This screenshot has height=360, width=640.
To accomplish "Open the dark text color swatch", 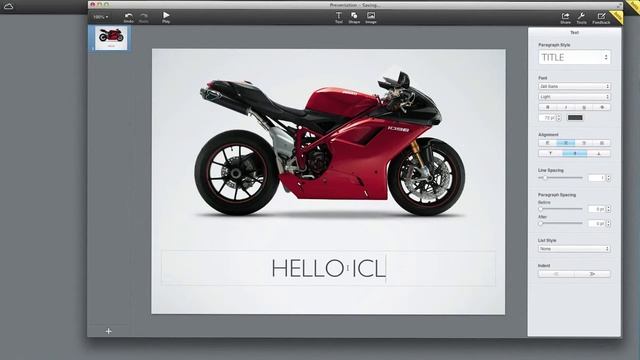I will 575,118.
